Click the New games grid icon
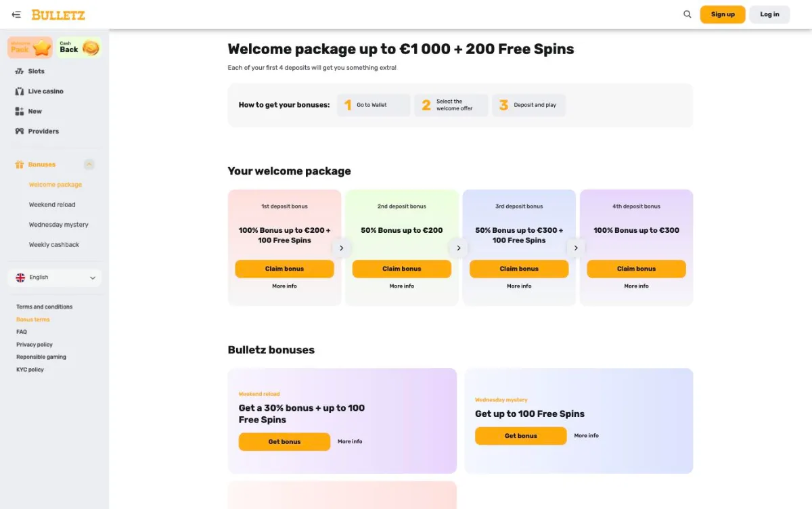This screenshot has width=812, height=509. [x=20, y=111]
